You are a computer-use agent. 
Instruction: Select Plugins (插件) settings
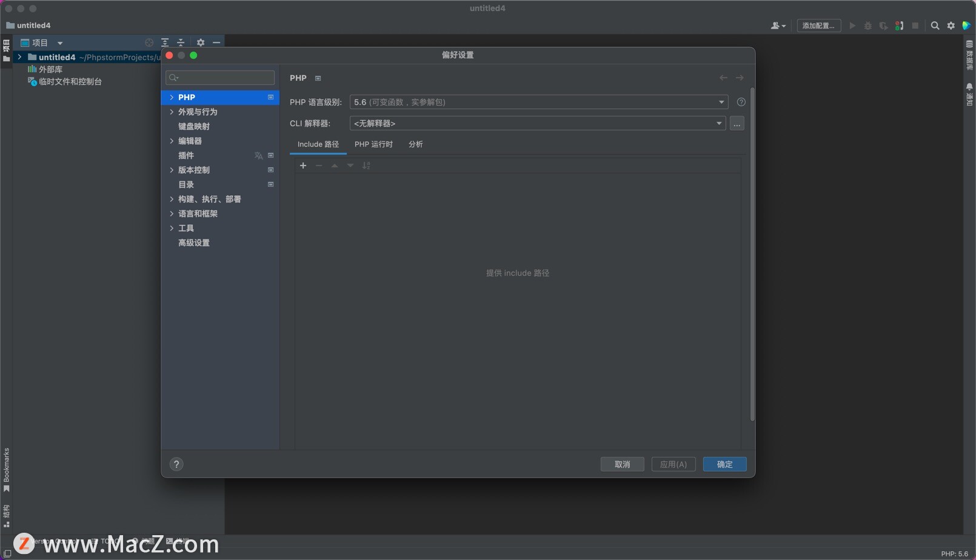tap(186, 155)
